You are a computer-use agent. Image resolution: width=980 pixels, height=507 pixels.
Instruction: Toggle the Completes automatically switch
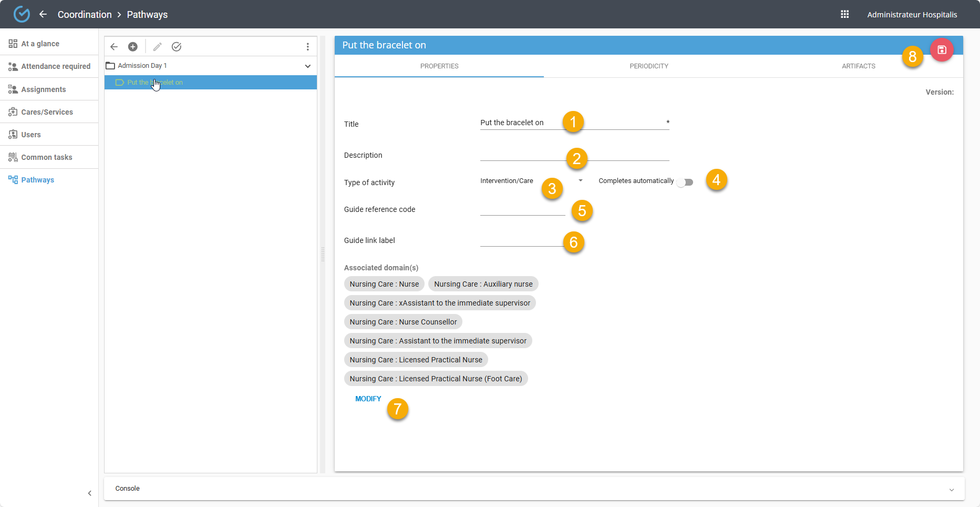click(x=685, y=182)
